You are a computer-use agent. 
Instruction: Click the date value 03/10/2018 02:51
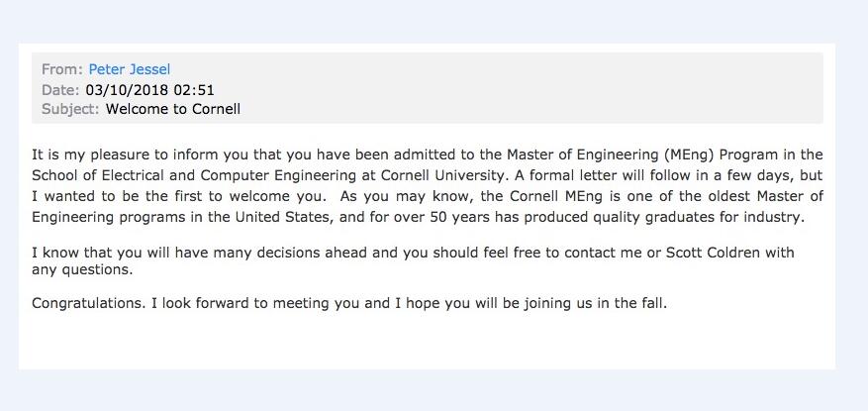pyautogui.click(x=149, y=89)
